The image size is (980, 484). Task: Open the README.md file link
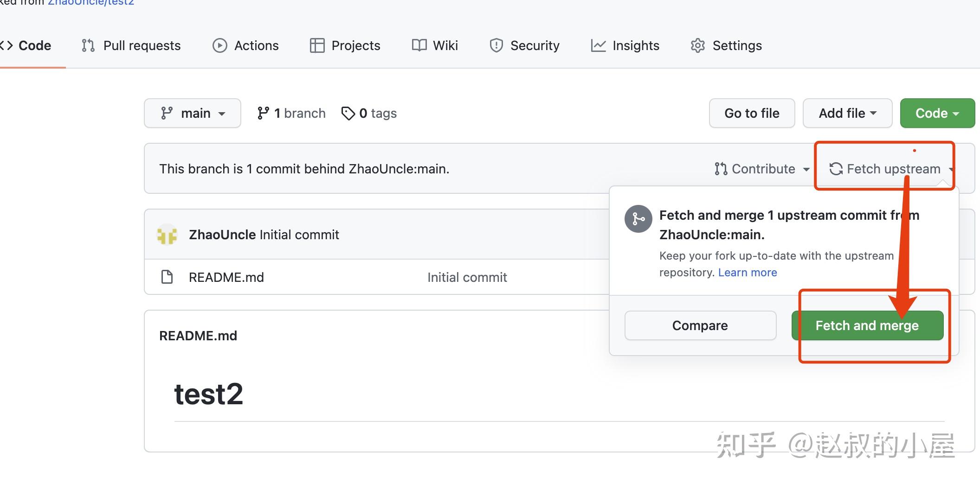(226, 277)
